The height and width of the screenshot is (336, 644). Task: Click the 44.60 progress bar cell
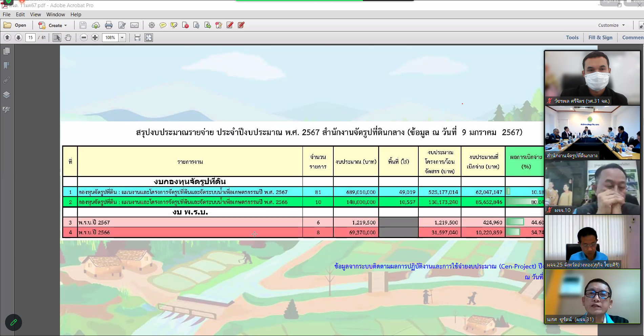click(x=525, y=222)
